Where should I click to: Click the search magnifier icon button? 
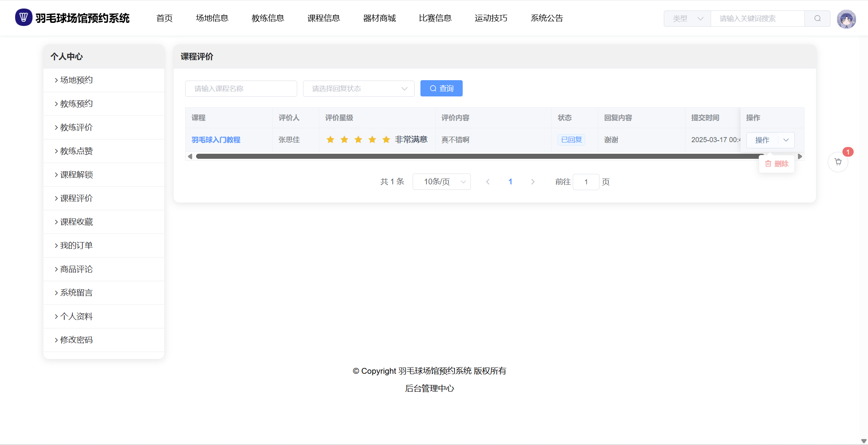tap(817, 19)
